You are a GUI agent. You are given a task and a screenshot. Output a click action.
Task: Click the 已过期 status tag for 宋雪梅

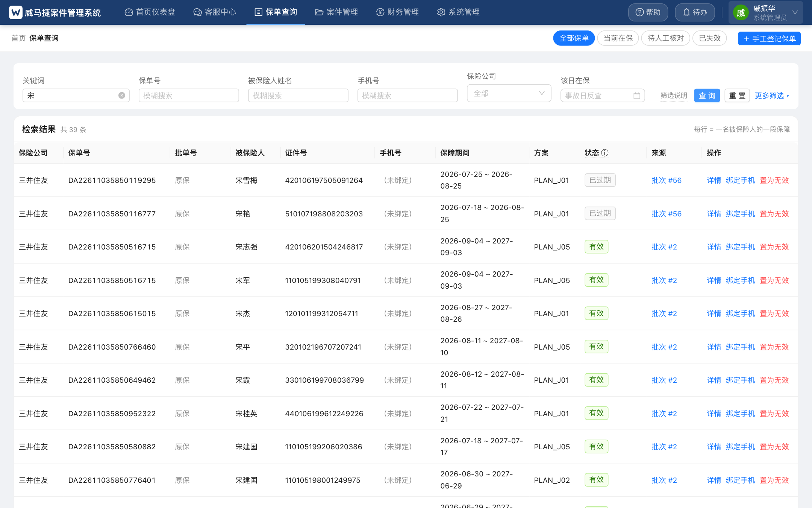tap(600, 180)
